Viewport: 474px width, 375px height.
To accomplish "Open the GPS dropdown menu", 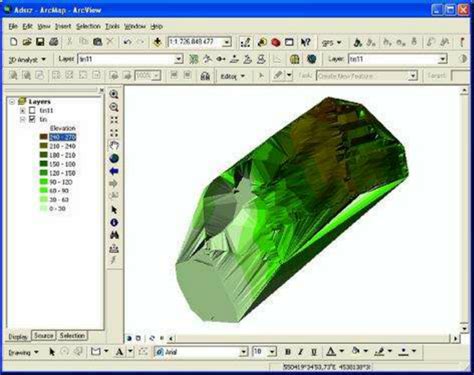I will click(x=332, y=43).
